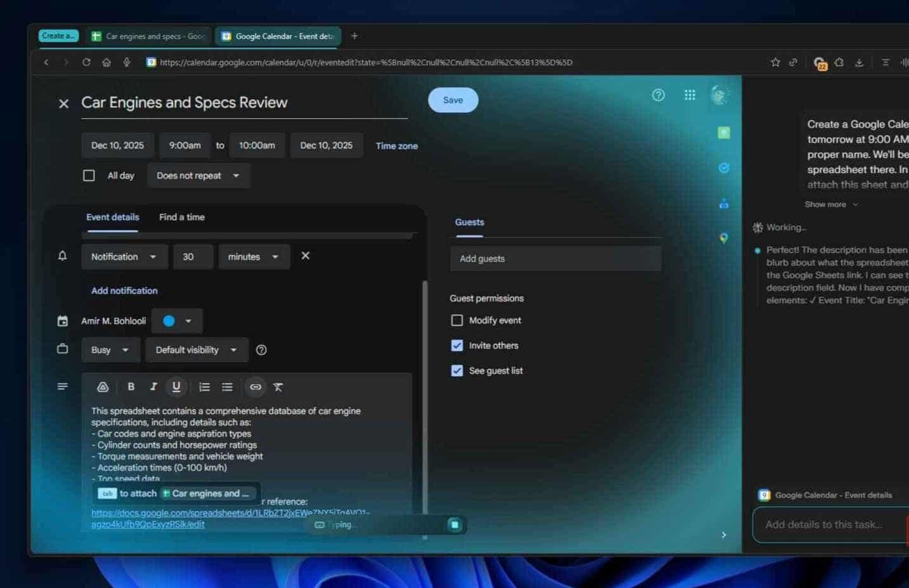Screen dimensions: 909x588
Task: Add a Google Drive attachment
Action: (103, 387)
